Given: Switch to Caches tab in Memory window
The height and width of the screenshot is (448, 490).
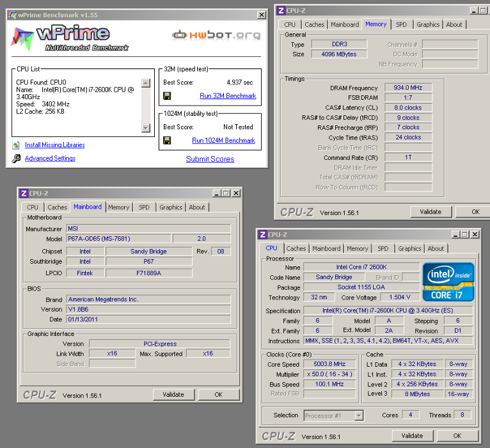Looking at the screenshot, I should click(314, 24).
